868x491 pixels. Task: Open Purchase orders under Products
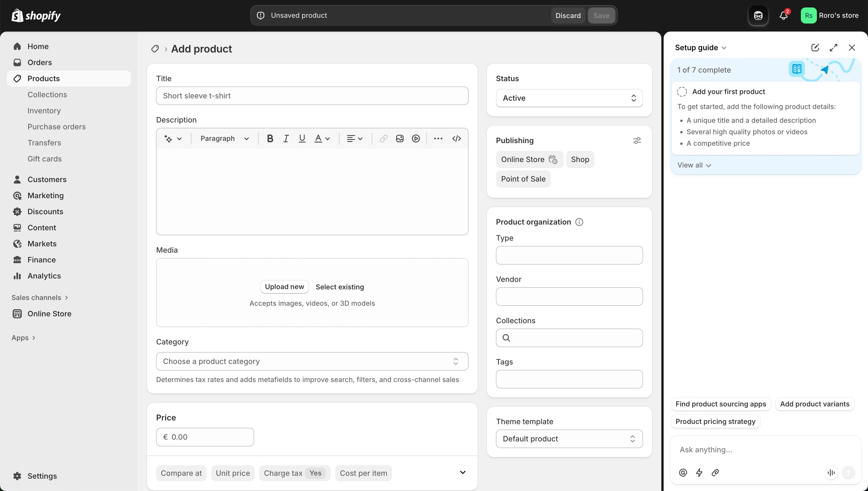56,127
